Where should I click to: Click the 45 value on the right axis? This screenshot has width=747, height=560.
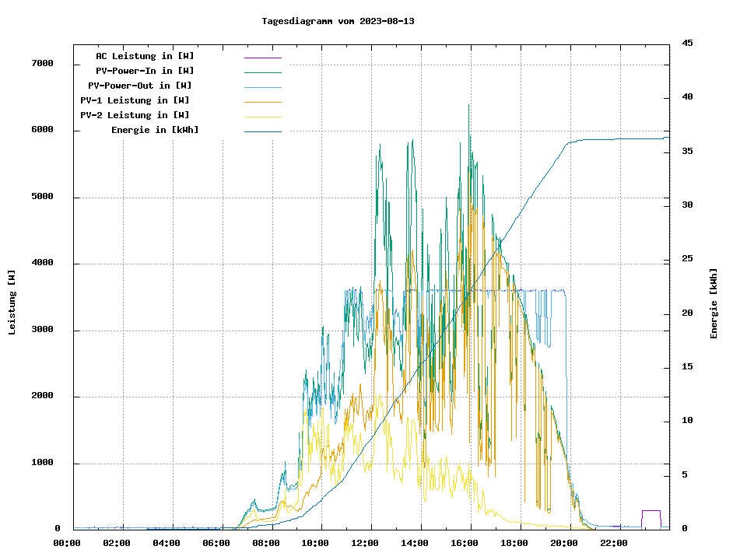coord(687,43)
